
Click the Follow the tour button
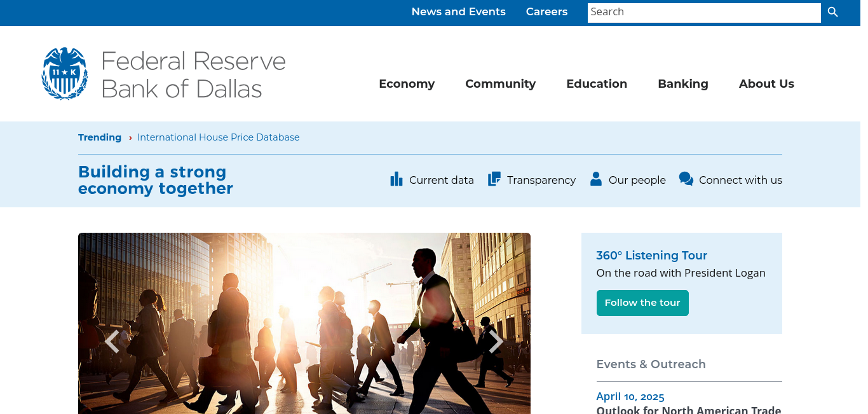point(642,303)
